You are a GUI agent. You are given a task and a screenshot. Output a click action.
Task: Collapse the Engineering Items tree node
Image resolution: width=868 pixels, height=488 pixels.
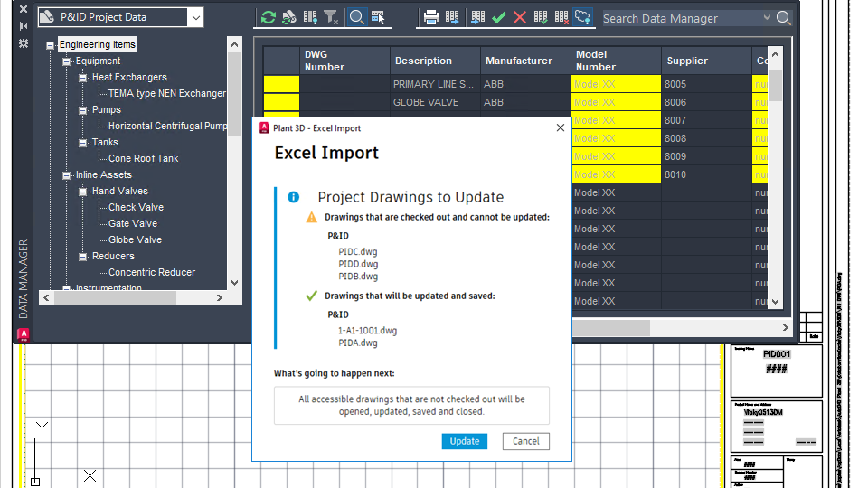point(51,45)
